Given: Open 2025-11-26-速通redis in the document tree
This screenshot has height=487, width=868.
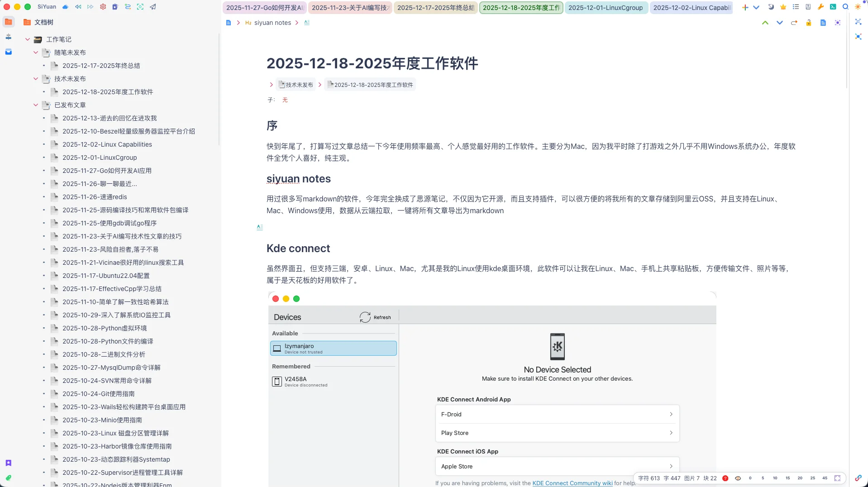Looking at the screenshot, I should pyautogui.click(x=95, y=197).
